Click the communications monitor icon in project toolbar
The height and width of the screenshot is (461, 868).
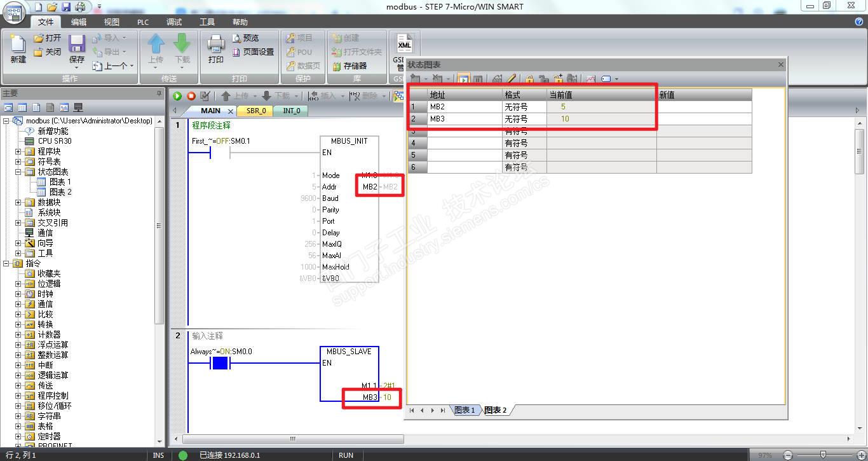pos(78,107)
